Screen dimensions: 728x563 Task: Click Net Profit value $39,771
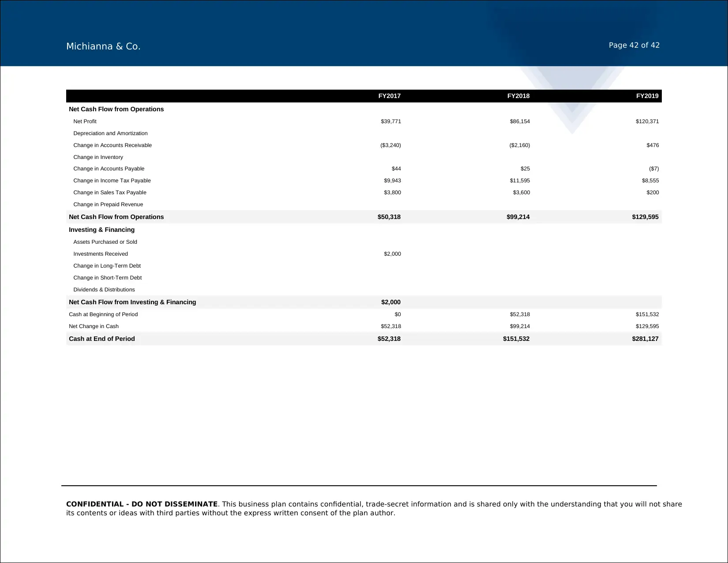click(x=391, y=121)
